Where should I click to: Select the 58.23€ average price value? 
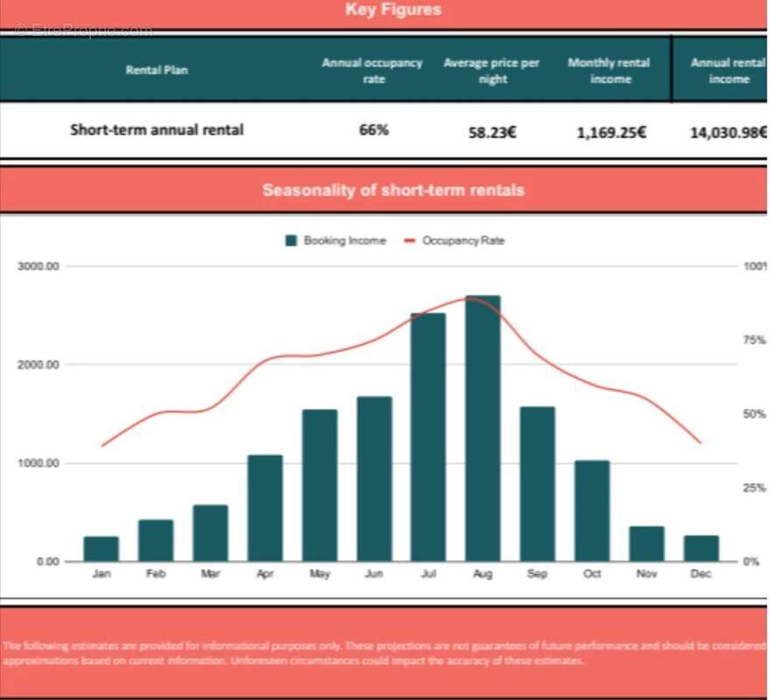coord(492,133)
